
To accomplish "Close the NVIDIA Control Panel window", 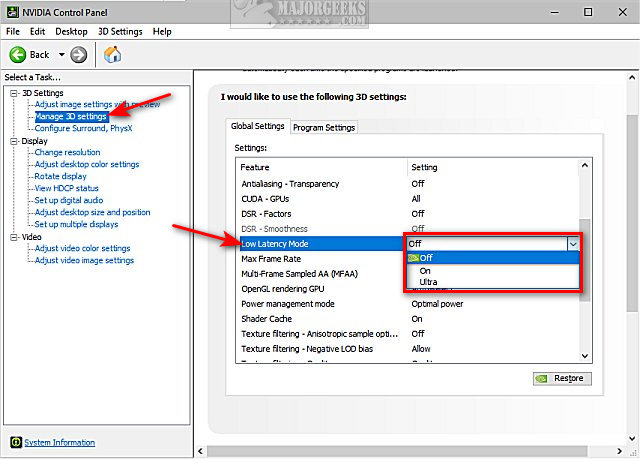I will pyautogui.click(x=622, y=12).
